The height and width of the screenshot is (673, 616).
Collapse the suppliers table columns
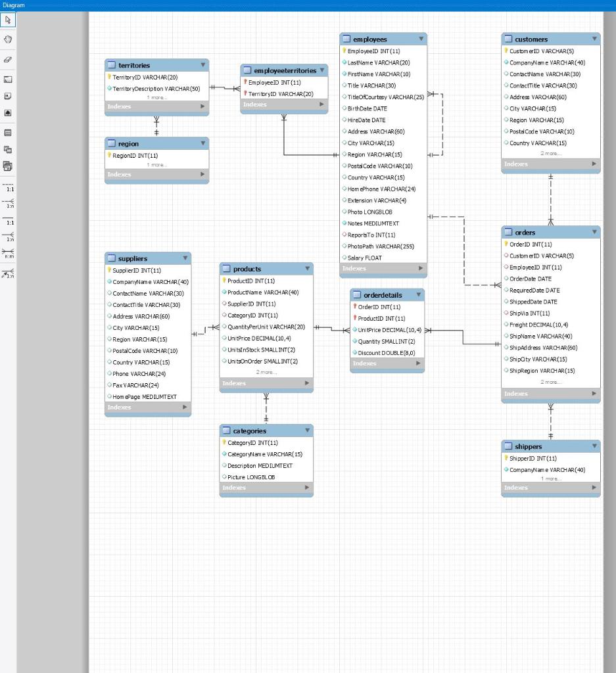click(185, 258)
